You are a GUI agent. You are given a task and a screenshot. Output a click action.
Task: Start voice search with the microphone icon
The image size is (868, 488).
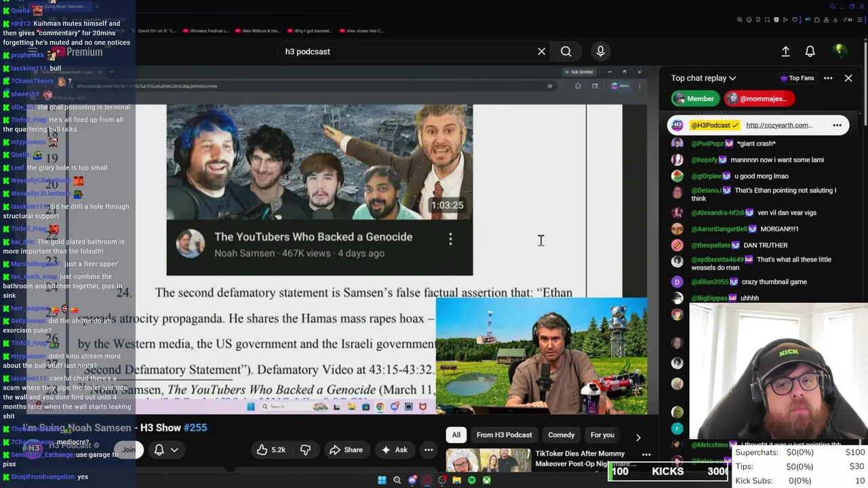point(600,52)
